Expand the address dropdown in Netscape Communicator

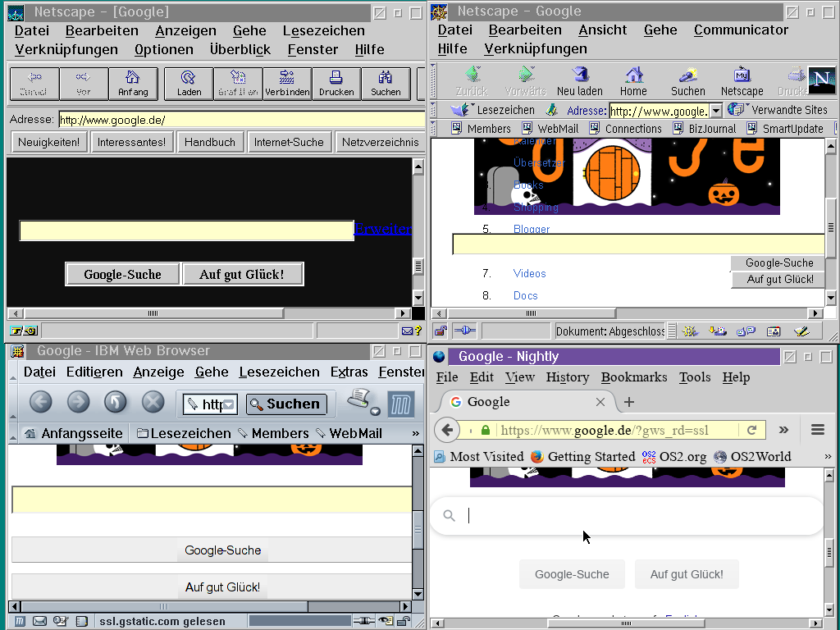(715, 111)
